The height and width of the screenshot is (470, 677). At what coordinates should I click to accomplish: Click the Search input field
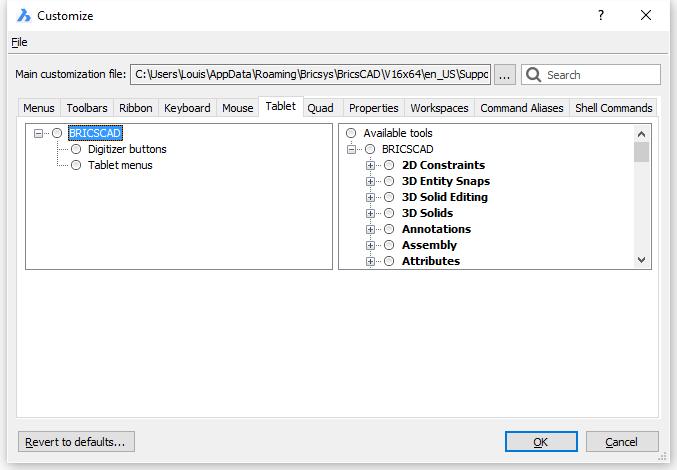click(591, 75)
